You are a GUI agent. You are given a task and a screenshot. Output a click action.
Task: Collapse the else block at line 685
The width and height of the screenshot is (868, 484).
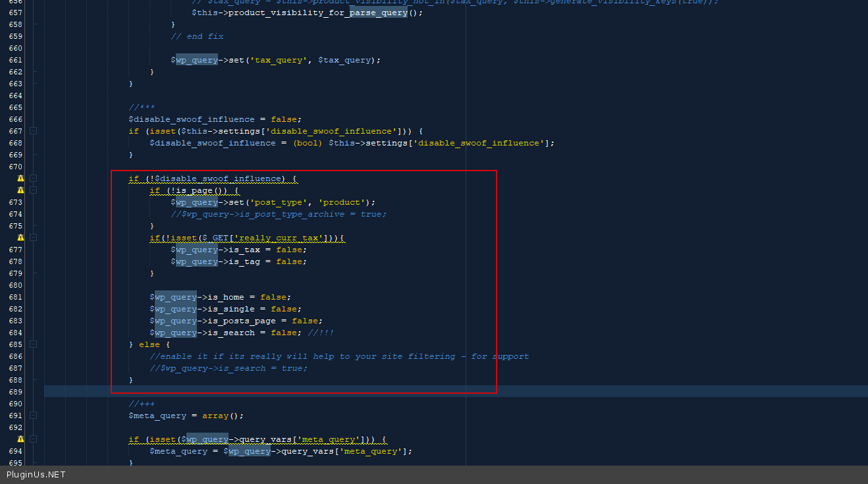tap(33, 344)
